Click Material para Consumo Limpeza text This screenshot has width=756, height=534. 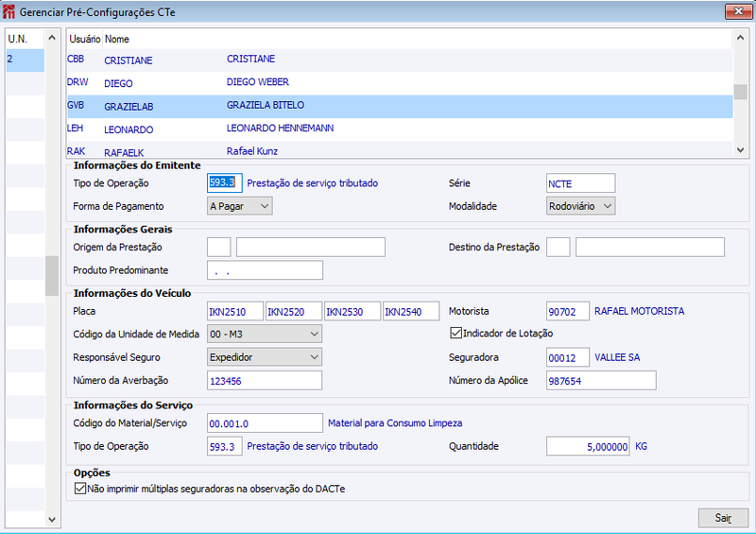[395, 423]
